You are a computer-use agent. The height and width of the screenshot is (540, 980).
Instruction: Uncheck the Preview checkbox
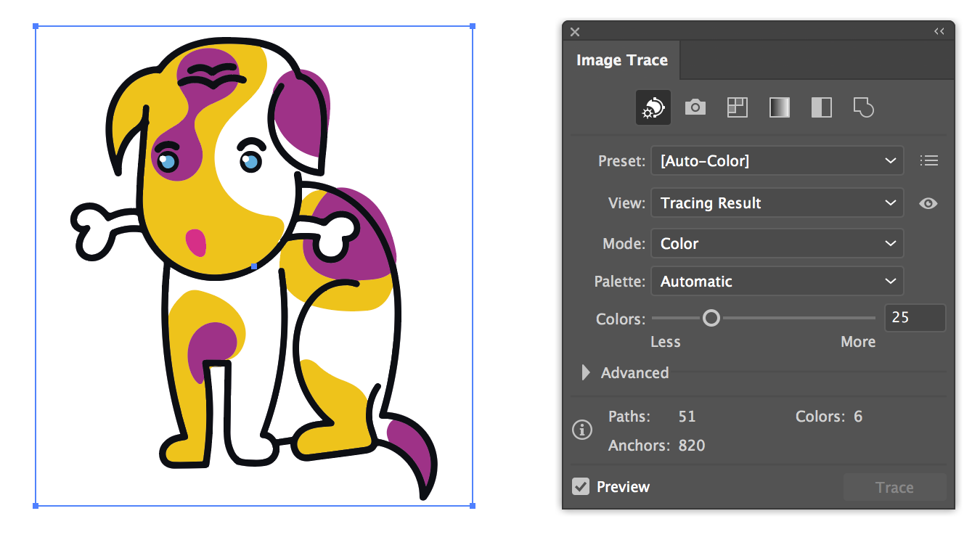click(581, 486)
